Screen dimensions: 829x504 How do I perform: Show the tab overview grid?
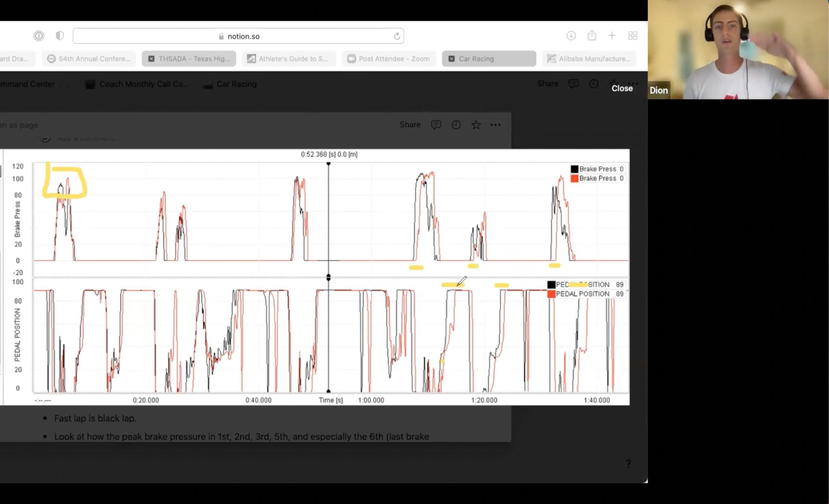click(633, 36)
